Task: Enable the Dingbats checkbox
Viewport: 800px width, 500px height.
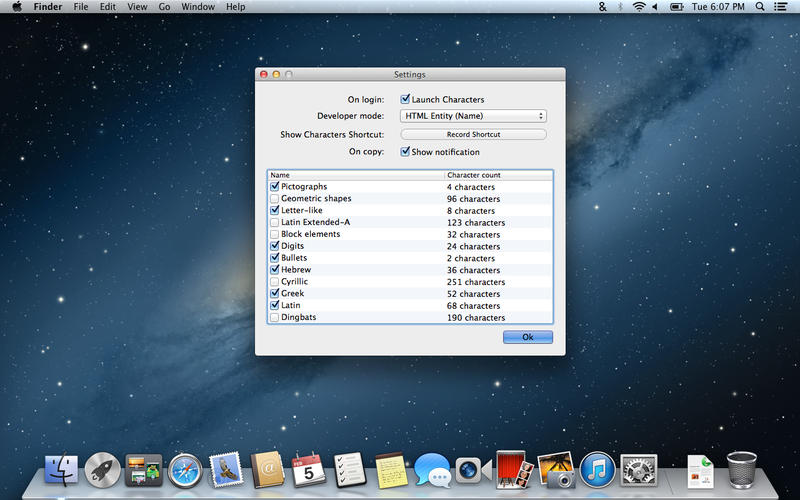Action: 274,317
